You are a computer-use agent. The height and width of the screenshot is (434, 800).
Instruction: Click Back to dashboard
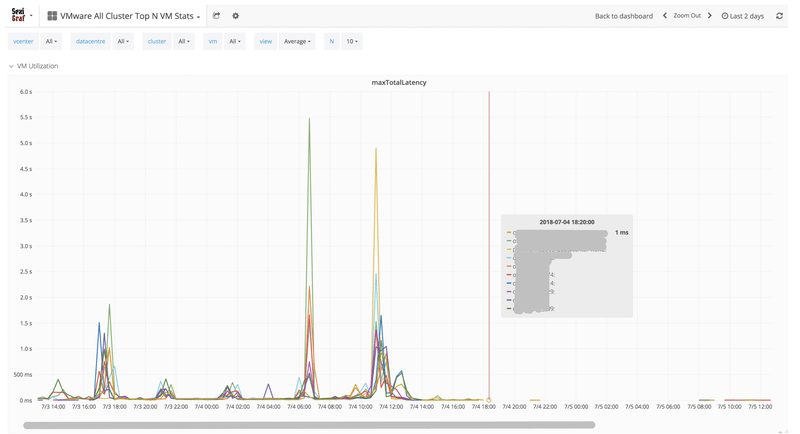623,16
